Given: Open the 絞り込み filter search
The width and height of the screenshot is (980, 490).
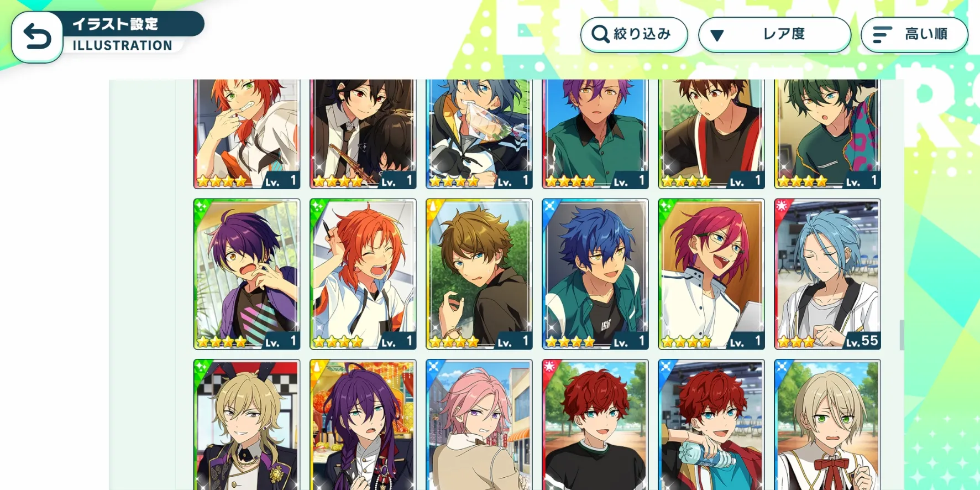Looking at the screenshot, I should (634, 34).
